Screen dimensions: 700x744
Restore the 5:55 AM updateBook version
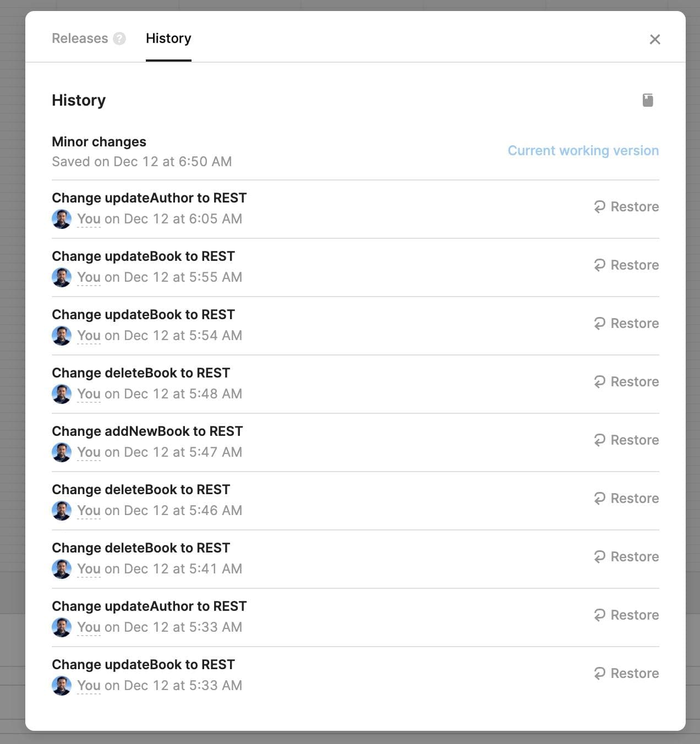[626, 265]
